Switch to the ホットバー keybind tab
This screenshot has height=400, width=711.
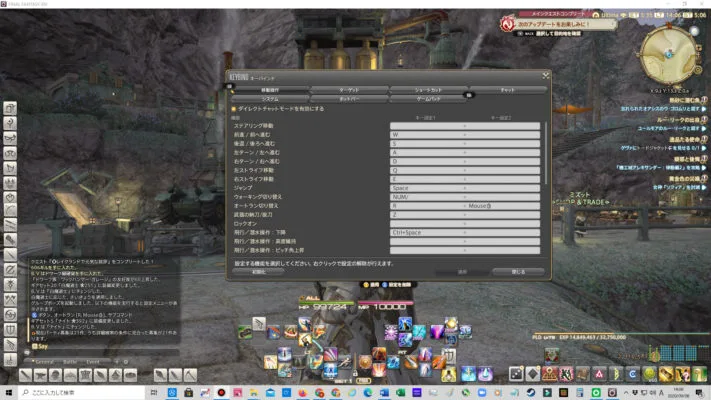(349, 98)
